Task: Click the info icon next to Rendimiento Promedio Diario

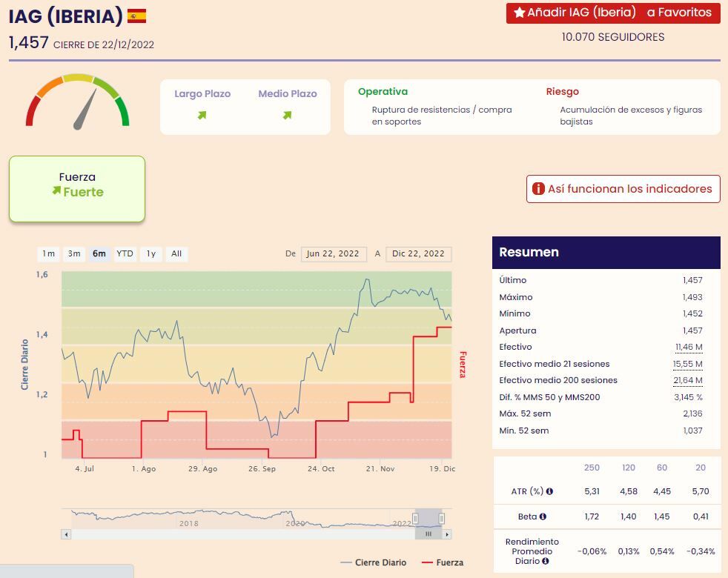Action: click(546, 561)
